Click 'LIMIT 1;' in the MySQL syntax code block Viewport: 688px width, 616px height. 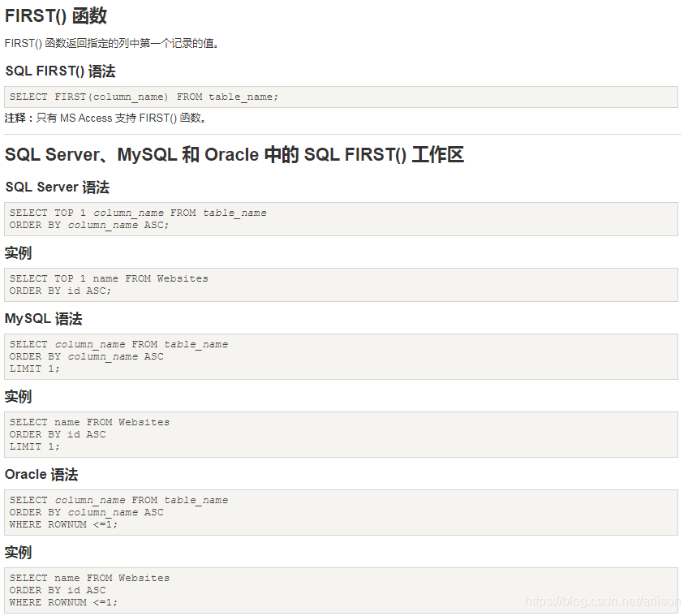[34, 368]
